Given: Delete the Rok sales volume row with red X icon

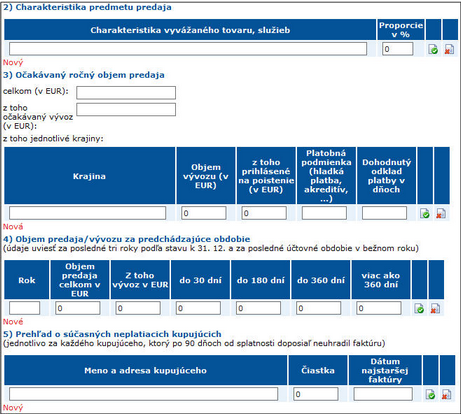Looking at the screenshot, I should [x=435, y=308].
